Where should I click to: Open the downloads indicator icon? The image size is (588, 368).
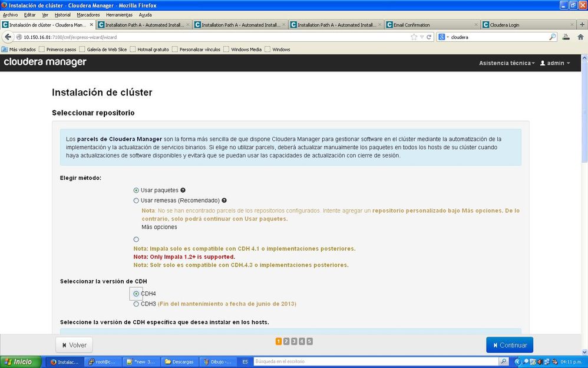(566, 37)
